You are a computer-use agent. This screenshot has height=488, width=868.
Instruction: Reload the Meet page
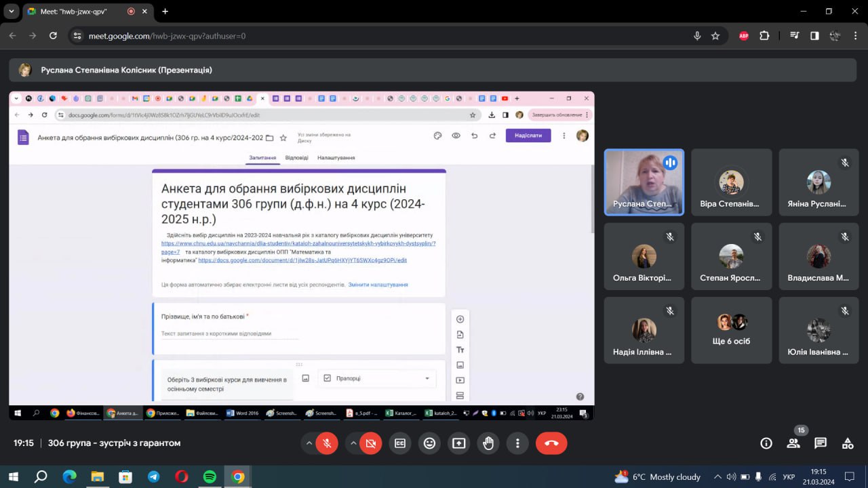tap(54, 36)
